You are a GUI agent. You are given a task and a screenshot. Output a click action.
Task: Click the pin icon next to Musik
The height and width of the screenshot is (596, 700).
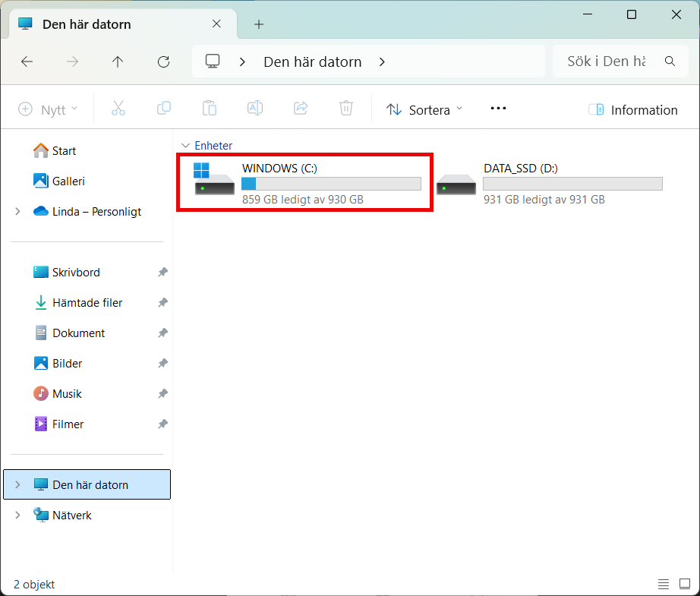162,393
